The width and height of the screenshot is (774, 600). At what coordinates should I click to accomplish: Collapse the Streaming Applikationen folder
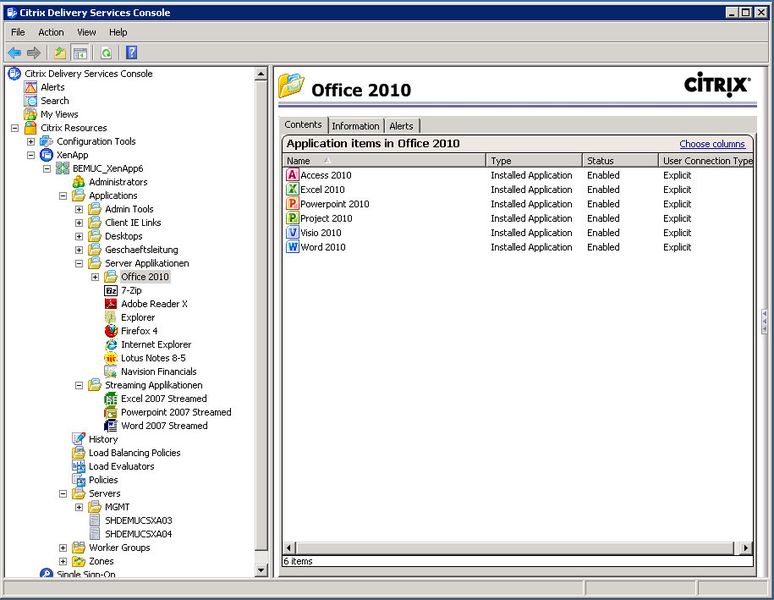(79, 385)
